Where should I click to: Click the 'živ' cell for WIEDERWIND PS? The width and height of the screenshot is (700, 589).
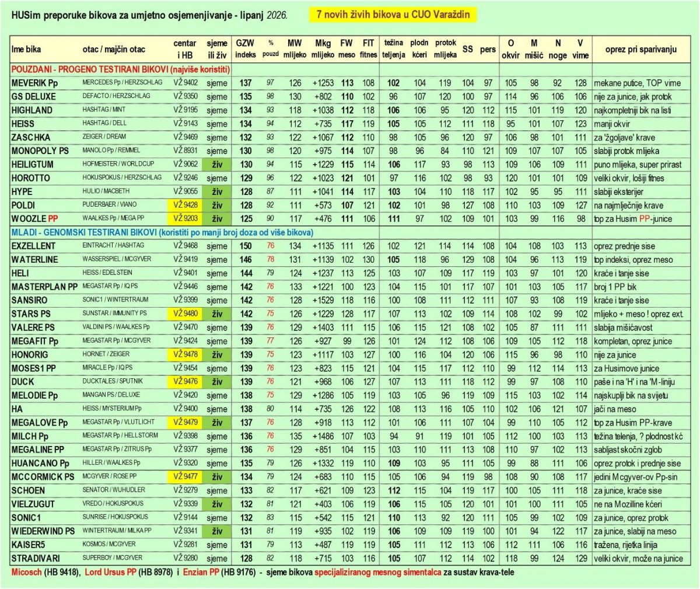coord(217,531)
